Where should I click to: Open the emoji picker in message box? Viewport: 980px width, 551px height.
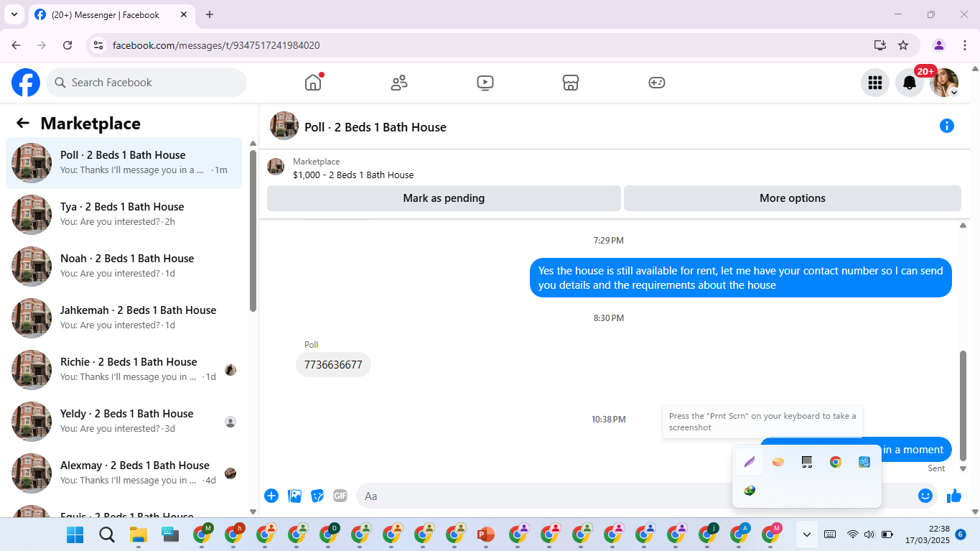click(925, 496)
